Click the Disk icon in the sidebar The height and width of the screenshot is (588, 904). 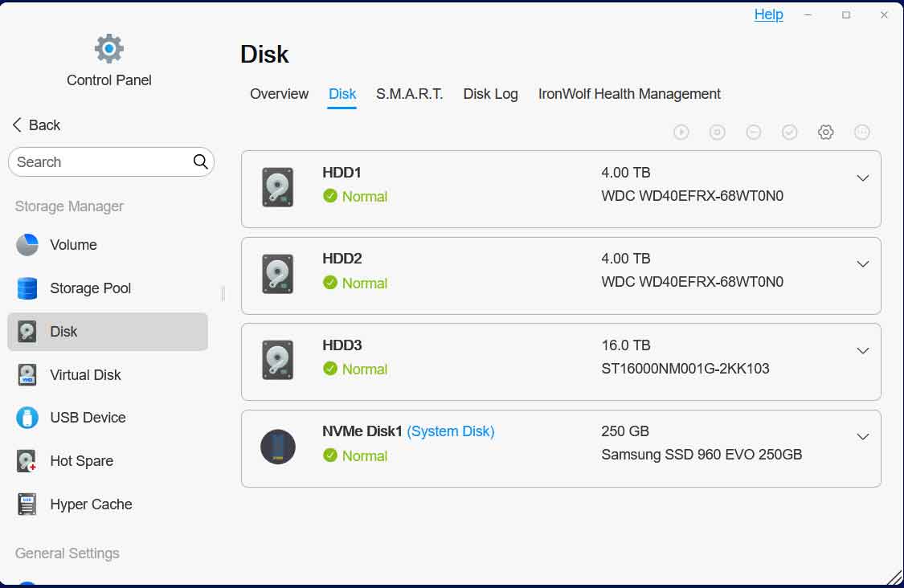[x=27, y=332]
